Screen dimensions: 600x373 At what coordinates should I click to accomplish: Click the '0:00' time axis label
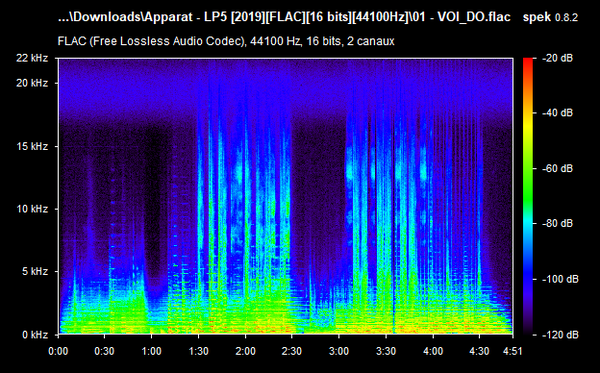click(58, 351)
